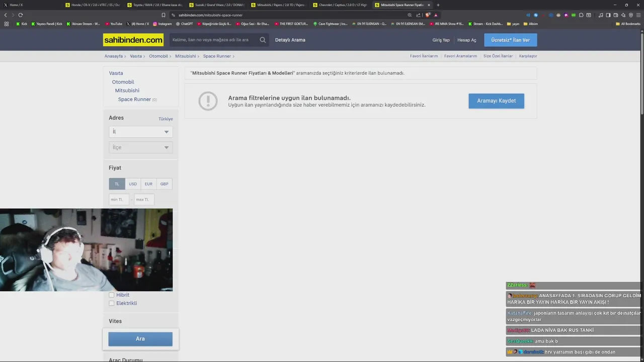Open the İl dropdown
This screenshot has width=644, height=362.
[141, 132]
